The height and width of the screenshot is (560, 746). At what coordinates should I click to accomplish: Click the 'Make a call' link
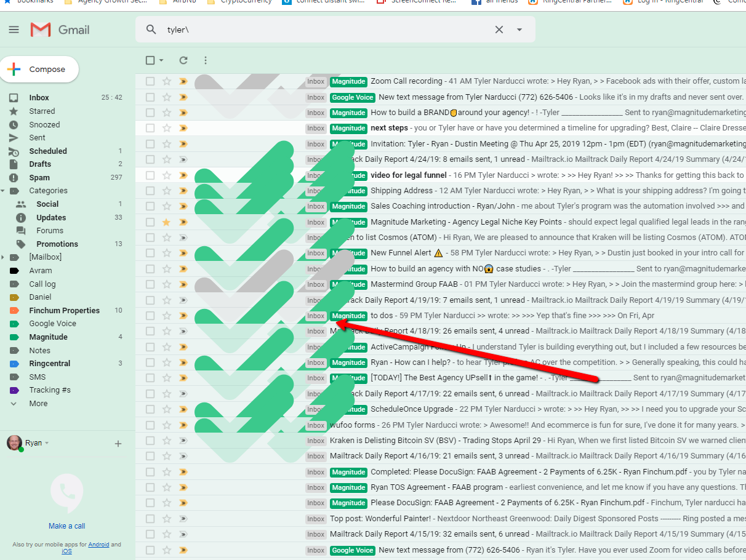tap(66, 526)
